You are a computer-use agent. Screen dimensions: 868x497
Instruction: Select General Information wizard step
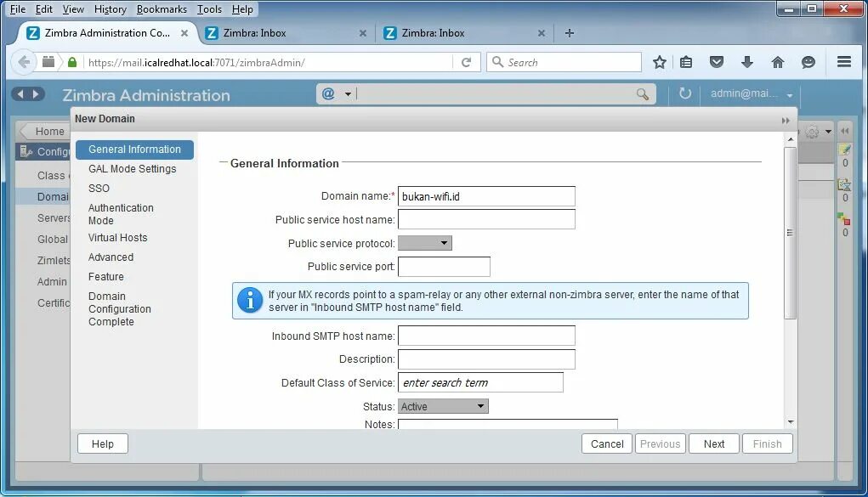(x=134, y=150)
